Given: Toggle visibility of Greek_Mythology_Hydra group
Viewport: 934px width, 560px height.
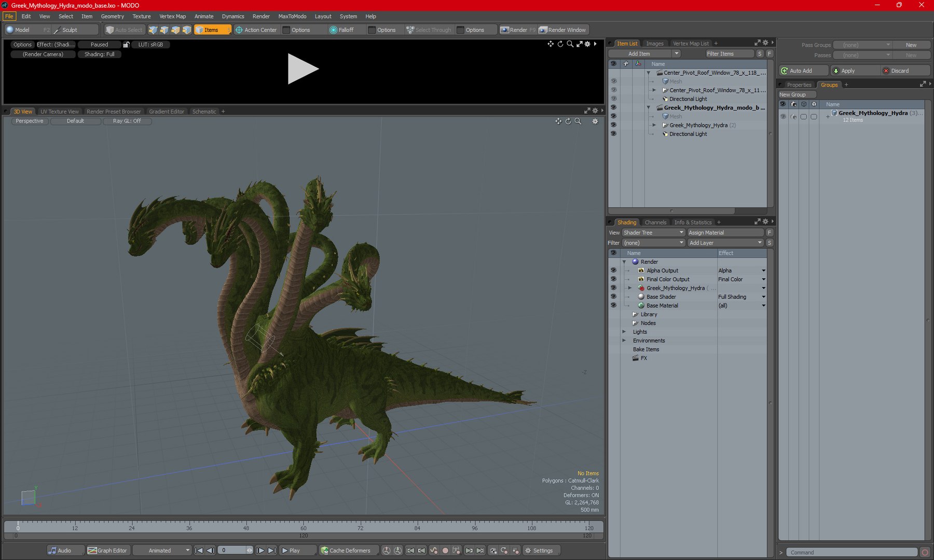Looking at the screenshot, I should click(783, 117).
